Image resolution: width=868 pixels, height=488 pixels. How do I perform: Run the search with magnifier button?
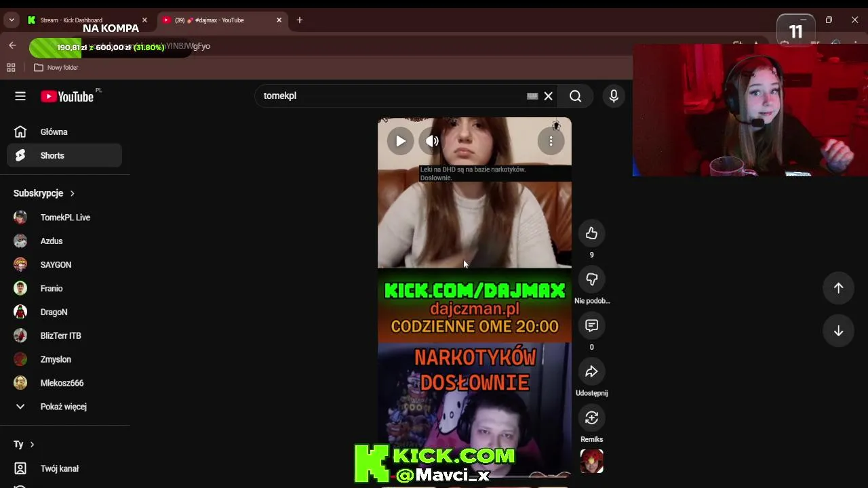pos(576,96)
